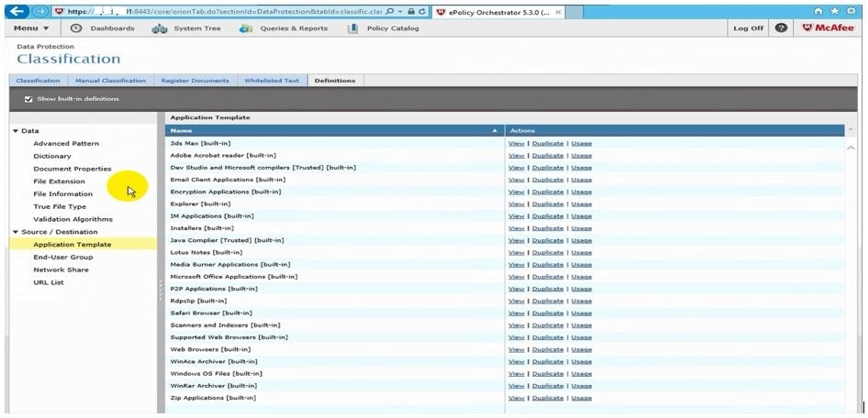Collapse the Data tree section

coord(16,131)
